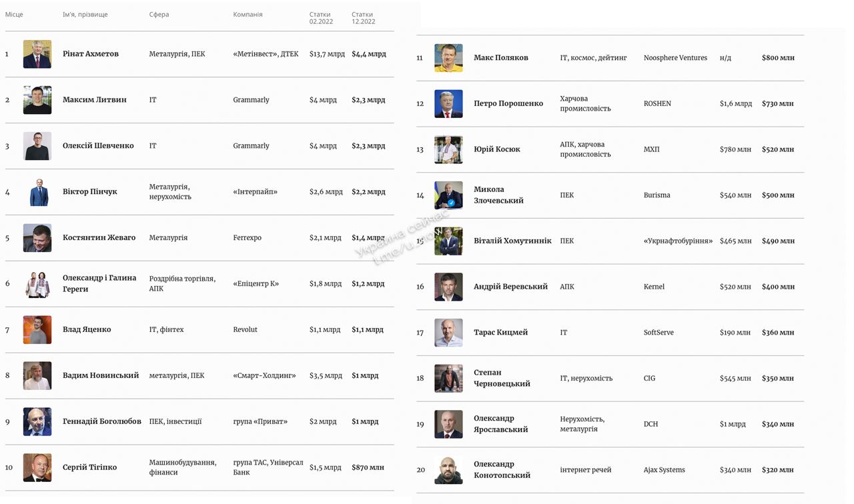
Task: Click the Grammarly company text in row 2
Action: [x=251, y=100]
